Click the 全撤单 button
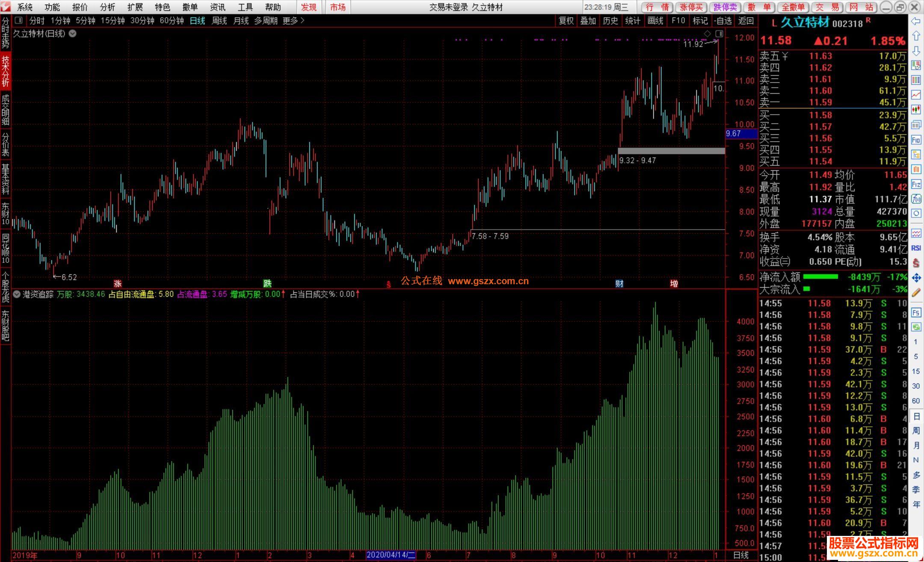This screenshot has width=924, height=562. click(x=794, y=7)
